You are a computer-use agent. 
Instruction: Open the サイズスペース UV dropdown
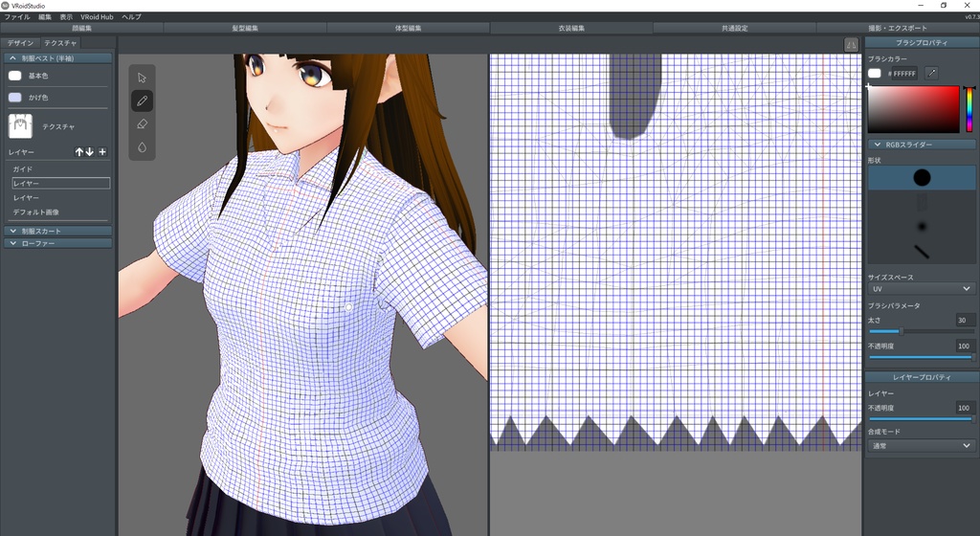pos(922,289)
